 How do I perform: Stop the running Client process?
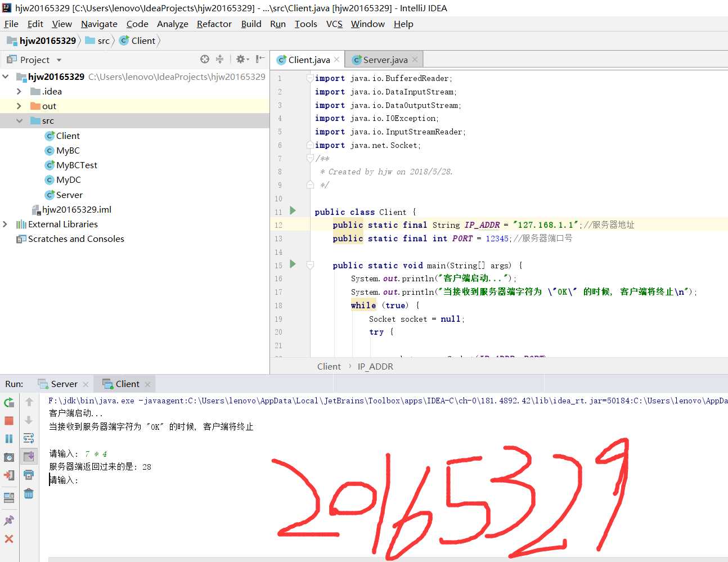[x=9, y=420]
